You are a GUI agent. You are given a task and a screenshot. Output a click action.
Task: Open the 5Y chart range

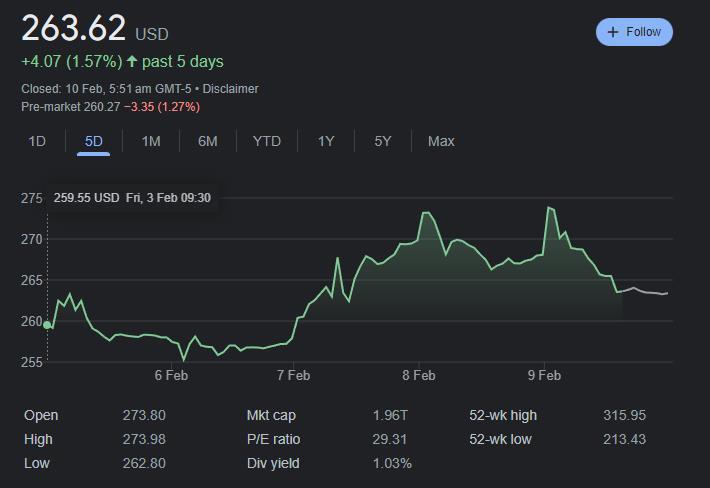click(x=383, y=141)
